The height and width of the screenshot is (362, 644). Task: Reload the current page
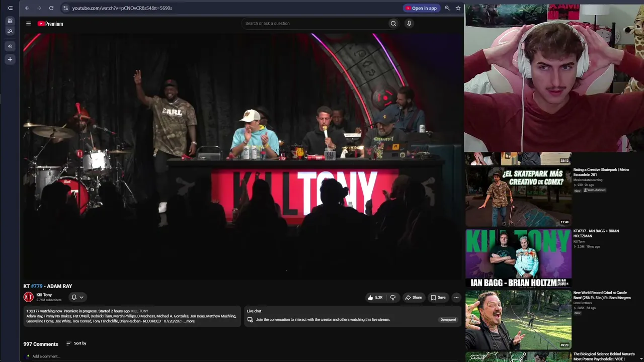(51, 8)
